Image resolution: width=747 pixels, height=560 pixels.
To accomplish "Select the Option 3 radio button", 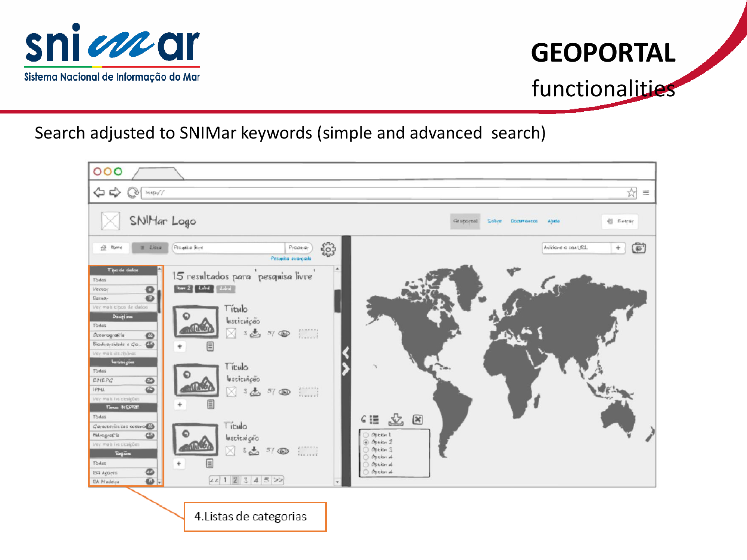I will pyautogui.click(x=366, y=450).
